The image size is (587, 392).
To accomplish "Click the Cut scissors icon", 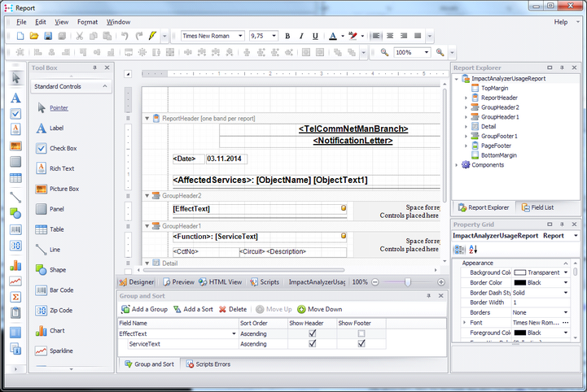I will click(x=79, y=36).
